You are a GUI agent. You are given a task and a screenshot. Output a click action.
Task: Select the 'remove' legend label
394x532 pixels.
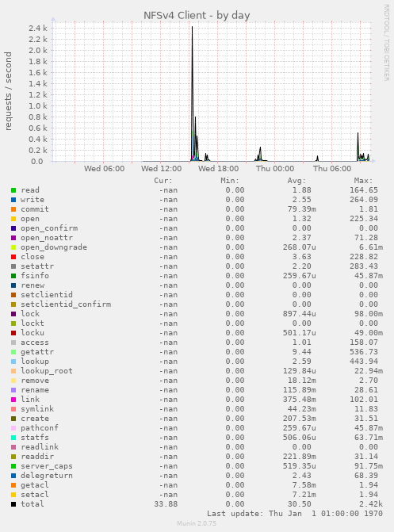(x=35, y=381)
